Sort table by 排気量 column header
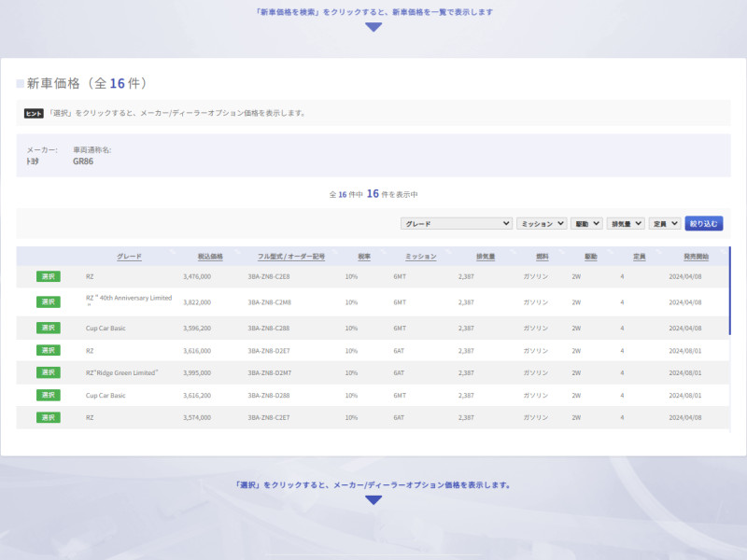The width and height of the screenshot is (747, 560). tap(486, 256)
